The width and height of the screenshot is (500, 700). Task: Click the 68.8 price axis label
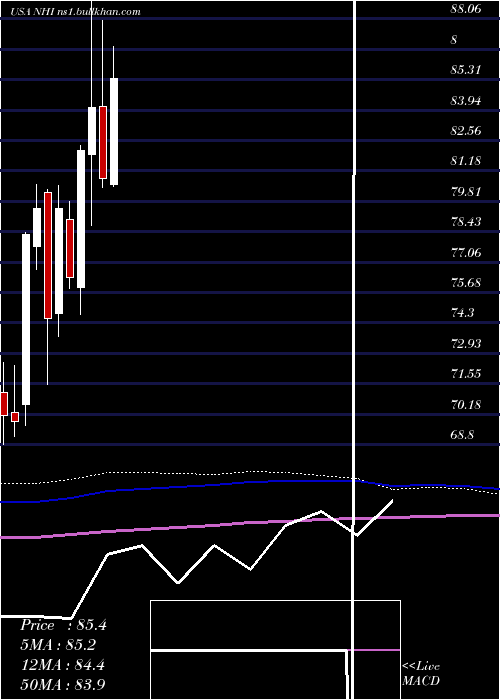(462, 434)
